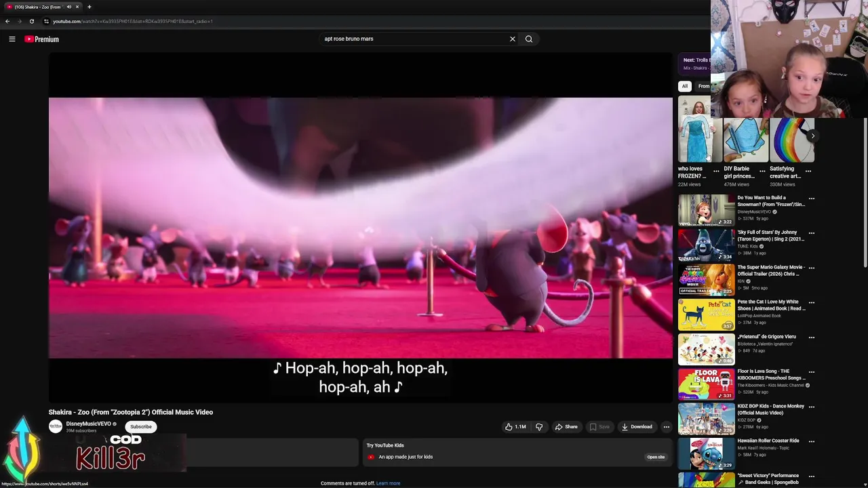Close the Shakira Zoo browser tab

click(77, 7)
